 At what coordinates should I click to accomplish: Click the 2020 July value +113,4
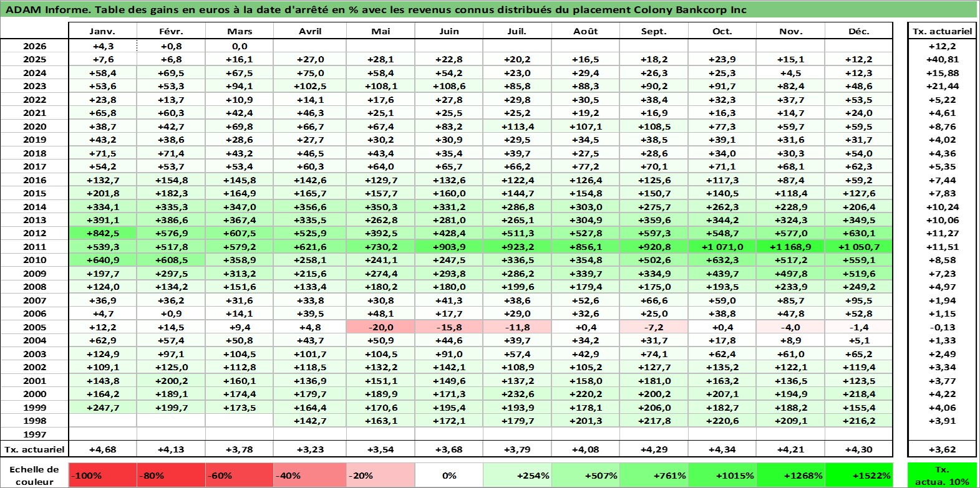[517, 127]
